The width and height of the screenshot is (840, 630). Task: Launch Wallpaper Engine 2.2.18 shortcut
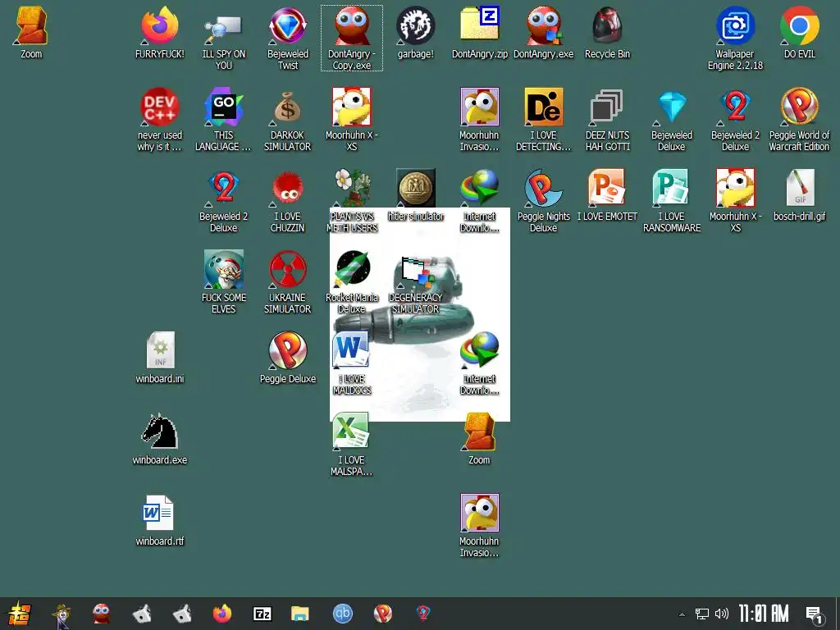[x=735, y=38]
